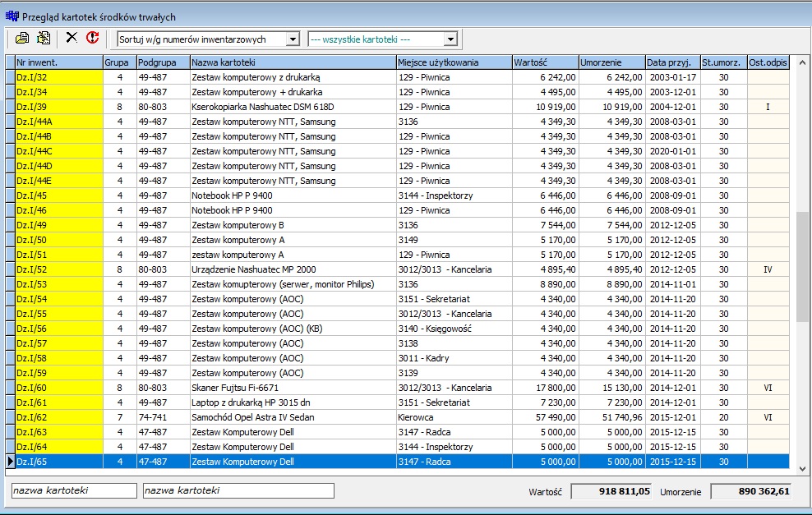Click the vertical scrollbar thumb
The height and width of the screenshot is (515, 812).
coord(802,267)
